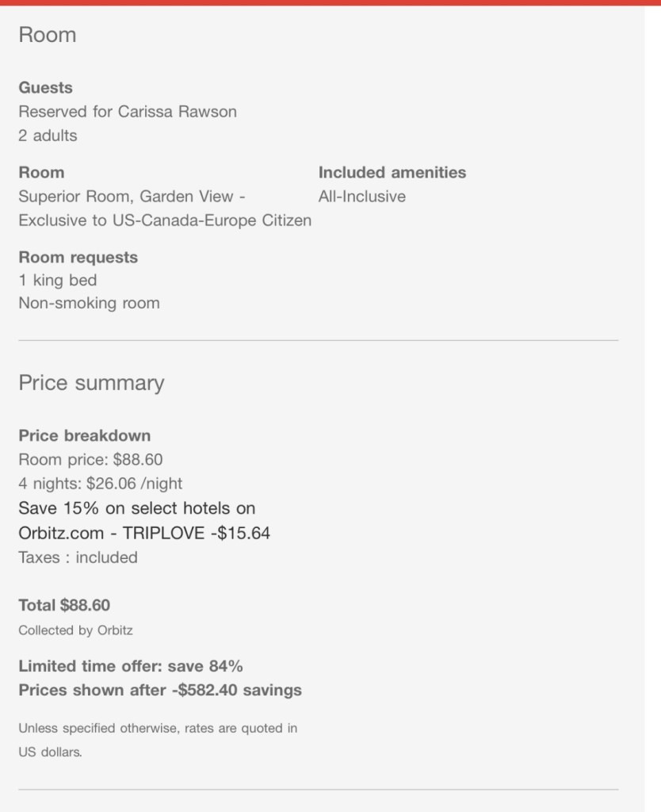
Task: Select the Reserved for Carissa Rawson text
Action: (128, 112)
